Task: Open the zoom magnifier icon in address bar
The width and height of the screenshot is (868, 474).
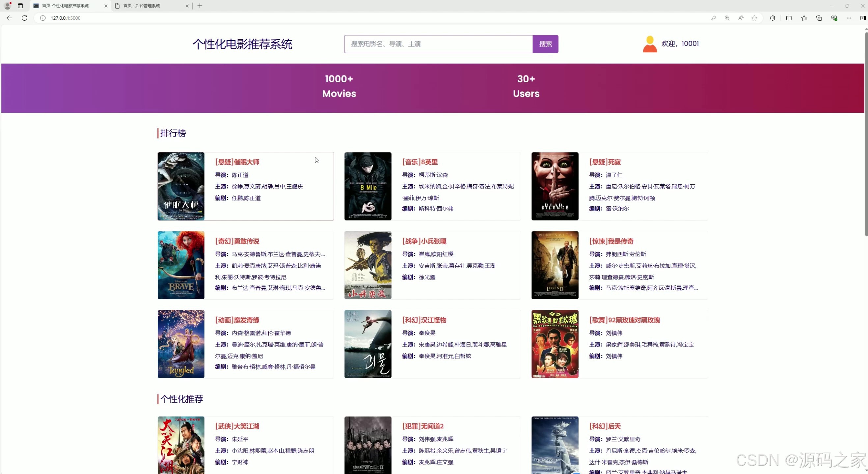Action: [727, 18]
